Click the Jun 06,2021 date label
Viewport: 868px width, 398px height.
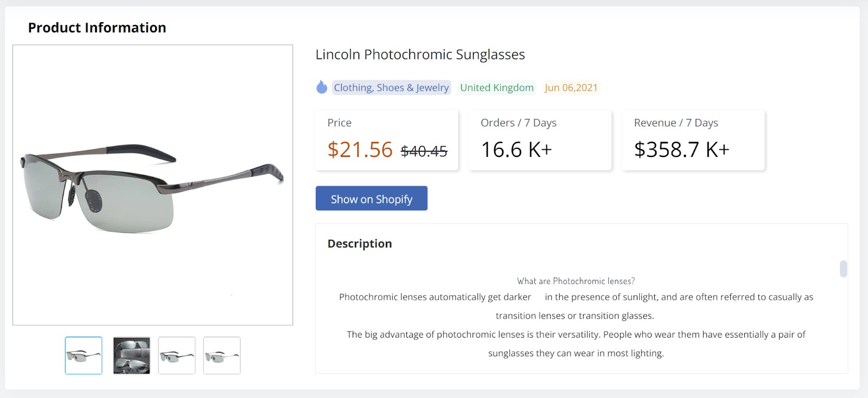pos(571,87)
